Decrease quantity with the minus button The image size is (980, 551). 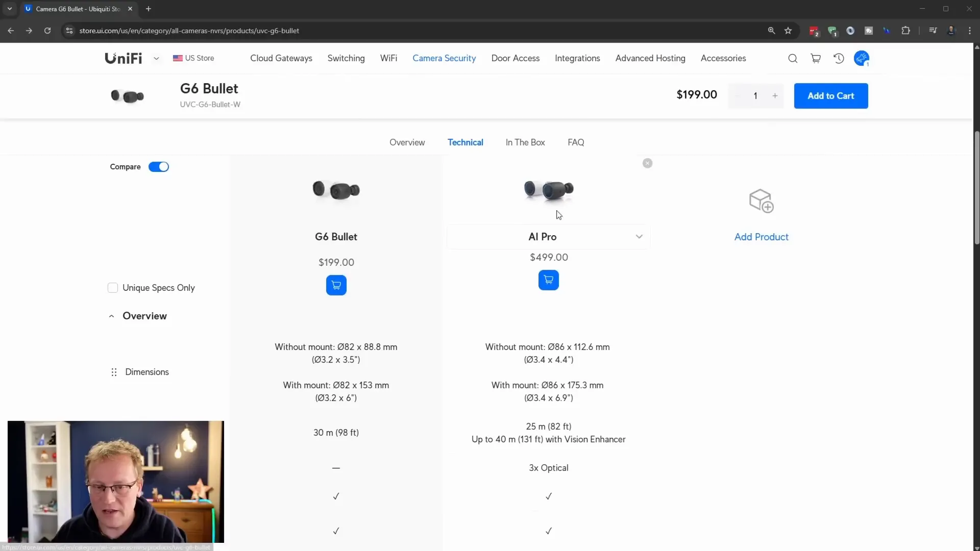(737, 96)
